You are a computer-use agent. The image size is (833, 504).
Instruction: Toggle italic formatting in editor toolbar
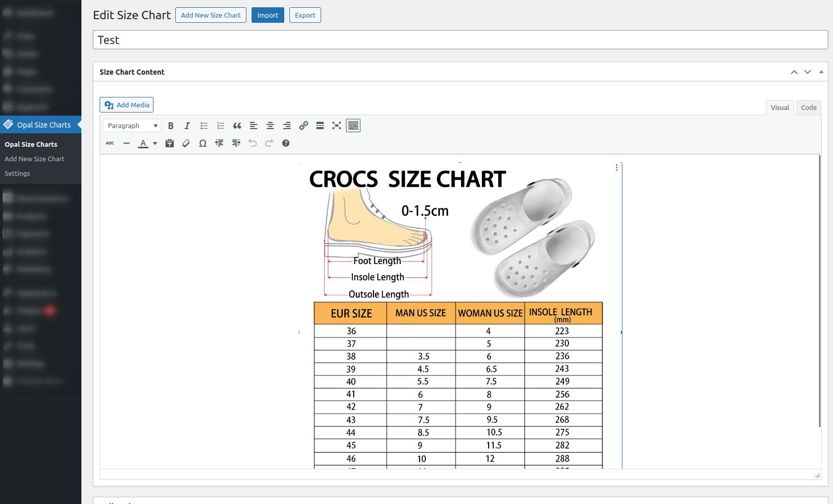[x=187, y=125]
